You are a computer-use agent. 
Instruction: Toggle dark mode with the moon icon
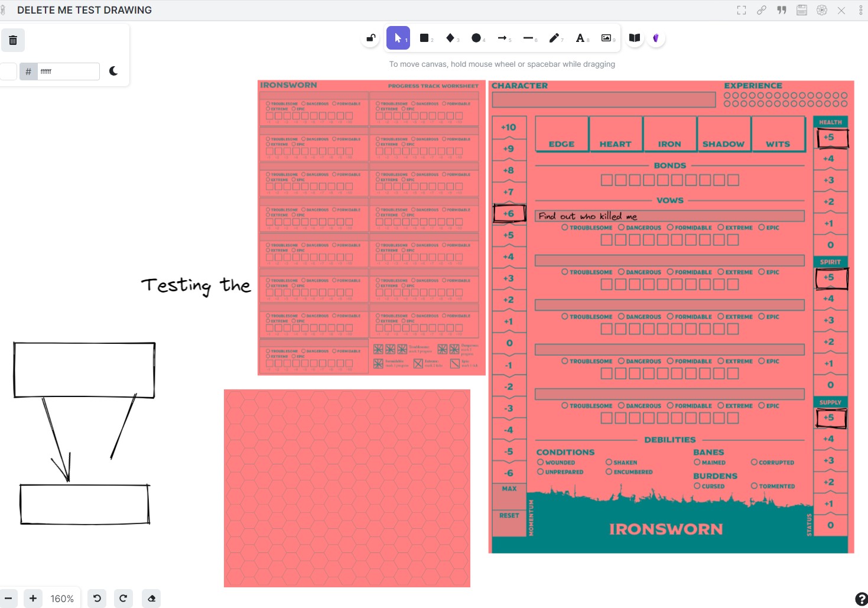click(113, 71)
